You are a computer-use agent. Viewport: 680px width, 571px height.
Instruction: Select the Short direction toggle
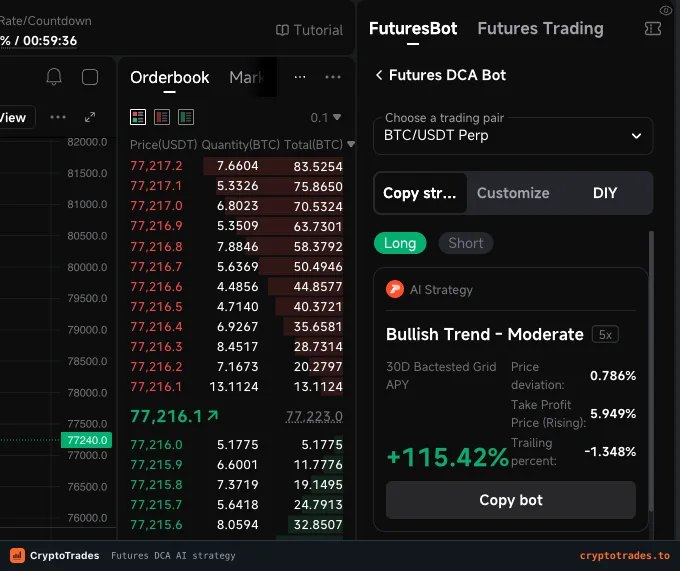pyautogui.click(x=465, y=243)
